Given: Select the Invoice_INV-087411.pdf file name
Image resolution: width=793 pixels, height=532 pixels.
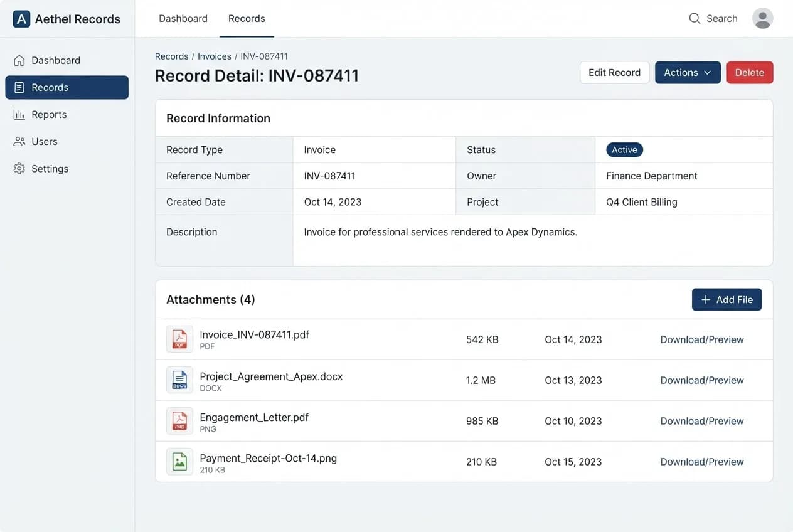Looking at the screenshot, I should [255, 335].
